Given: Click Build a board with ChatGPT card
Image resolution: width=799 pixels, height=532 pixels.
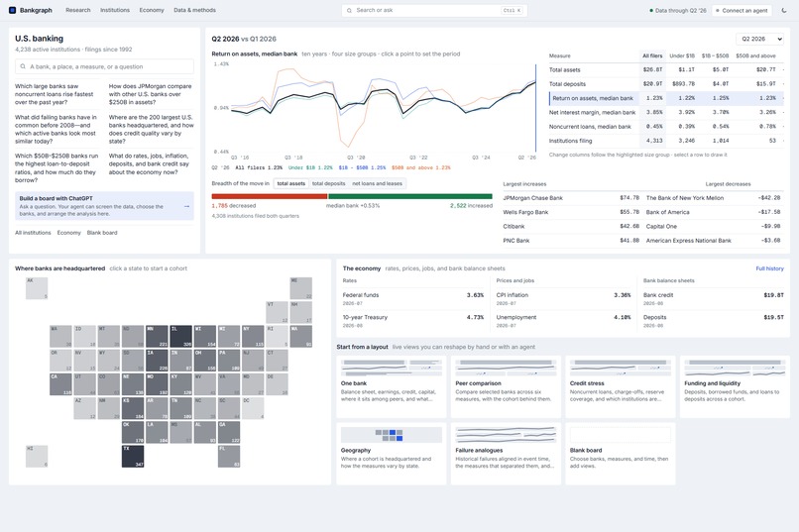Looking at the screenshot, I should pyautogui.click(x=104, y=206).
